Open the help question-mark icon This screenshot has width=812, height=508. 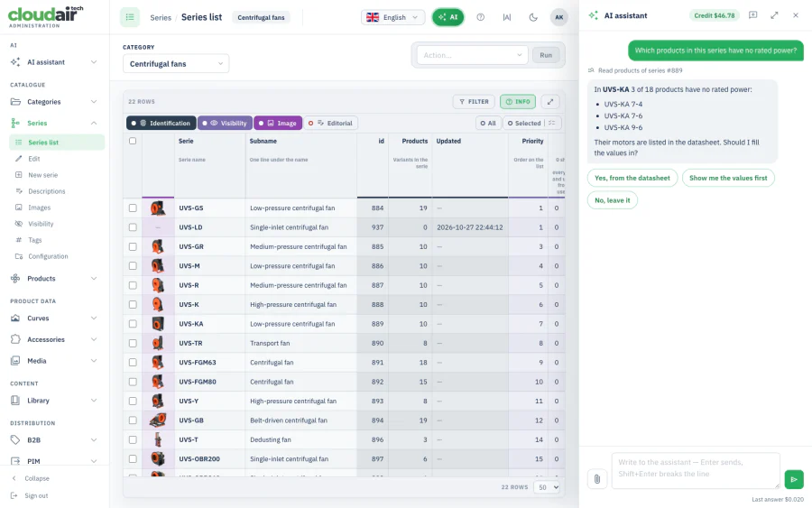click(481, 17)
